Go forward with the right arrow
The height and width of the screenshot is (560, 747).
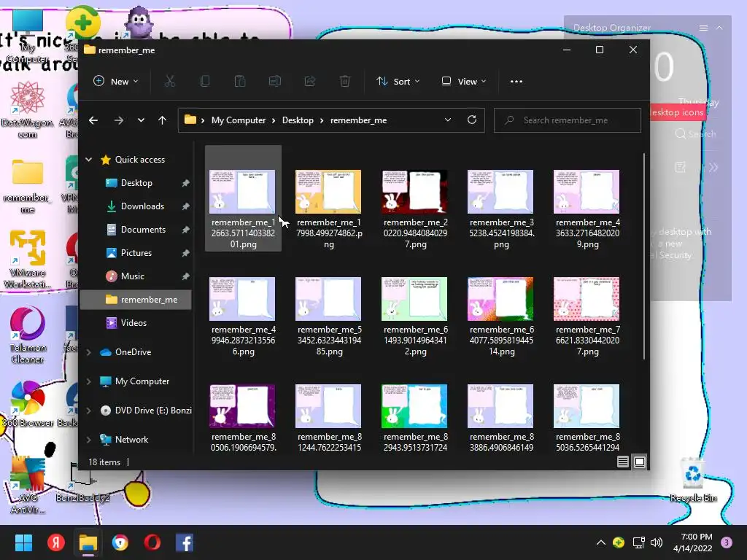pyautogui.click(x=119, y=120)
